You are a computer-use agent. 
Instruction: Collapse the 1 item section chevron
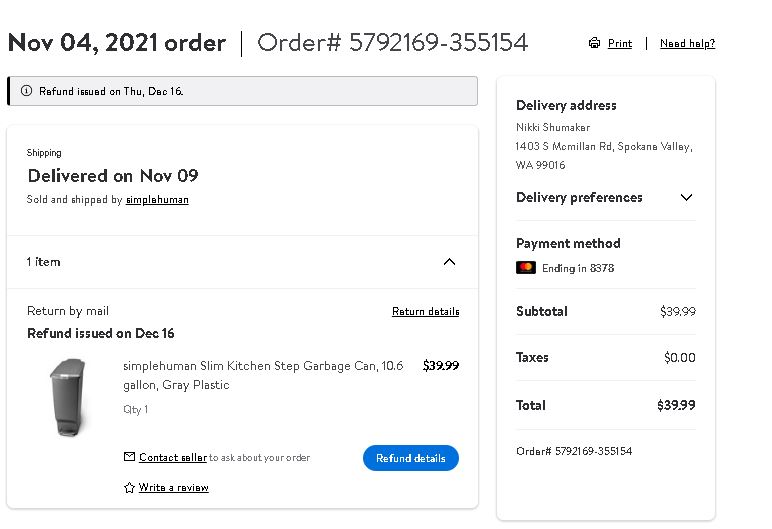point(449,262)
